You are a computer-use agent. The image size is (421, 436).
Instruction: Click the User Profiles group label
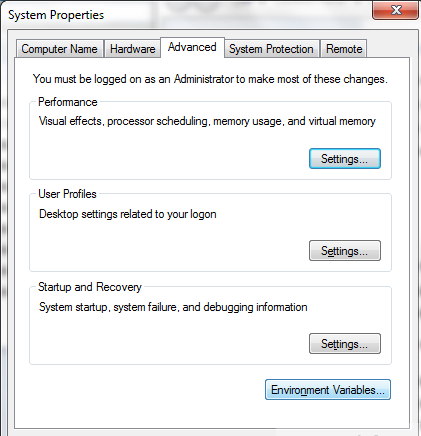(67, 194)
